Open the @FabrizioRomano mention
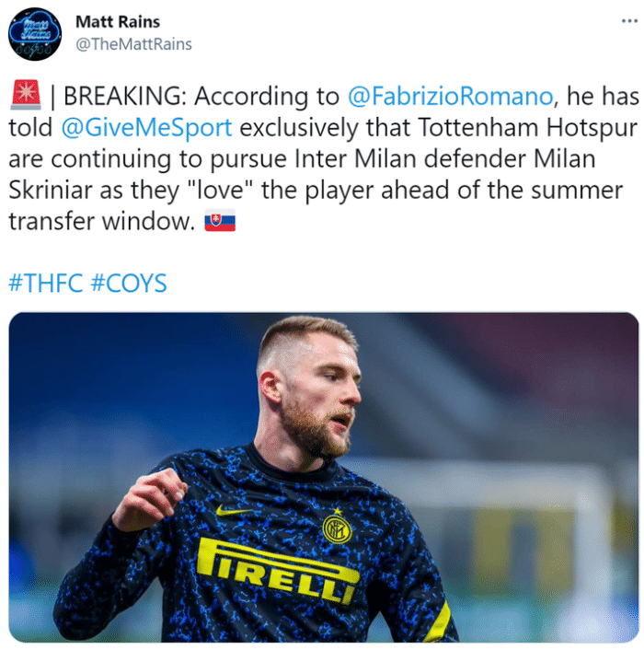This screenshot has width=644, height=650. [450, 96]
